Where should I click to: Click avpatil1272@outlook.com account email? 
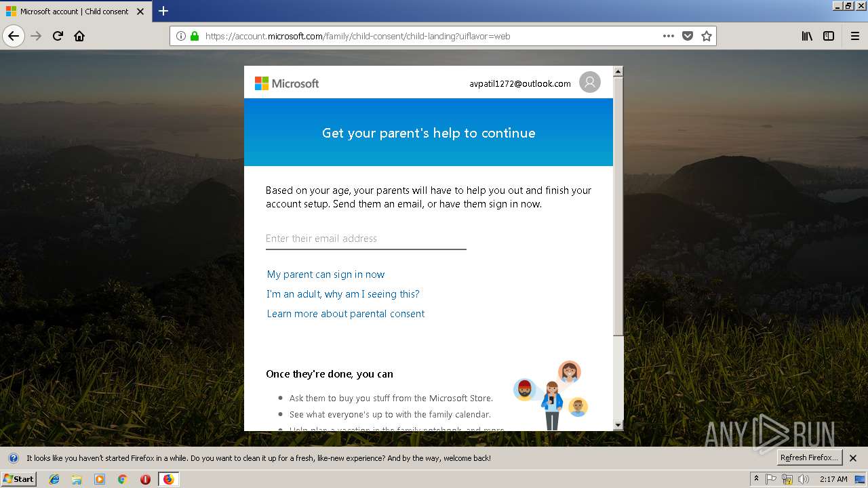[520, 83]
